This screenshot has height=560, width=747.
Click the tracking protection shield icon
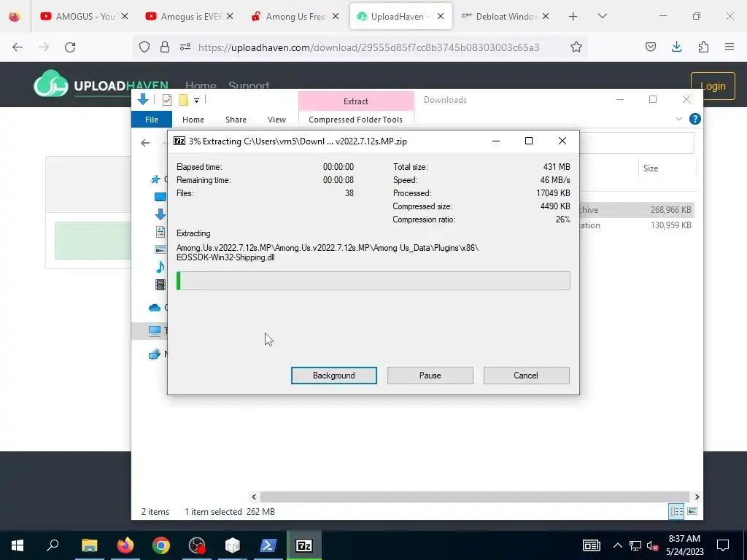click(144, 47)
